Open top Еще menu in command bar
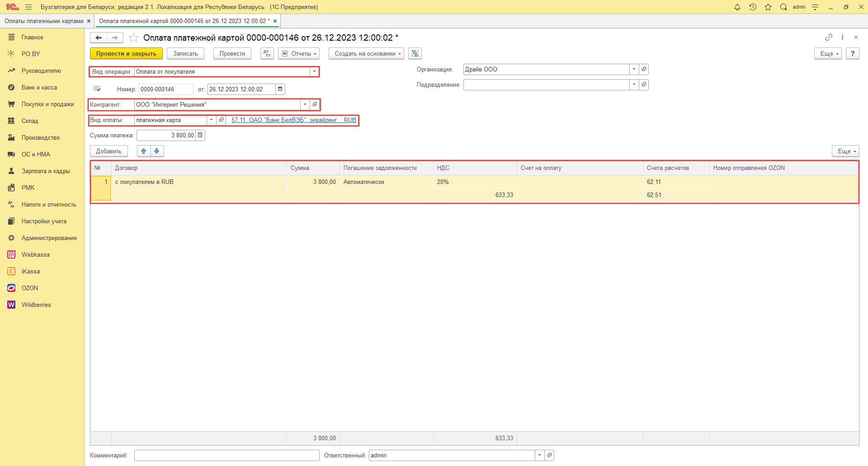868x466 pixels. (828, 53)
